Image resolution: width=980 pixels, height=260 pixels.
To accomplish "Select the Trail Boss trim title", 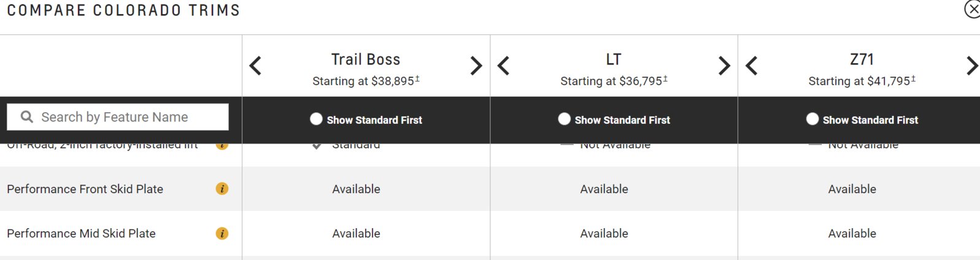I will (x=366, y=59).
